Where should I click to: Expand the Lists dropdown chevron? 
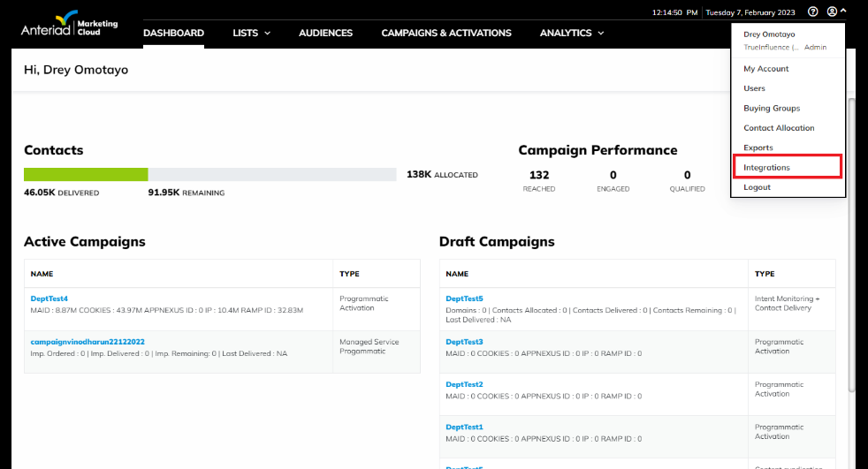267,34
